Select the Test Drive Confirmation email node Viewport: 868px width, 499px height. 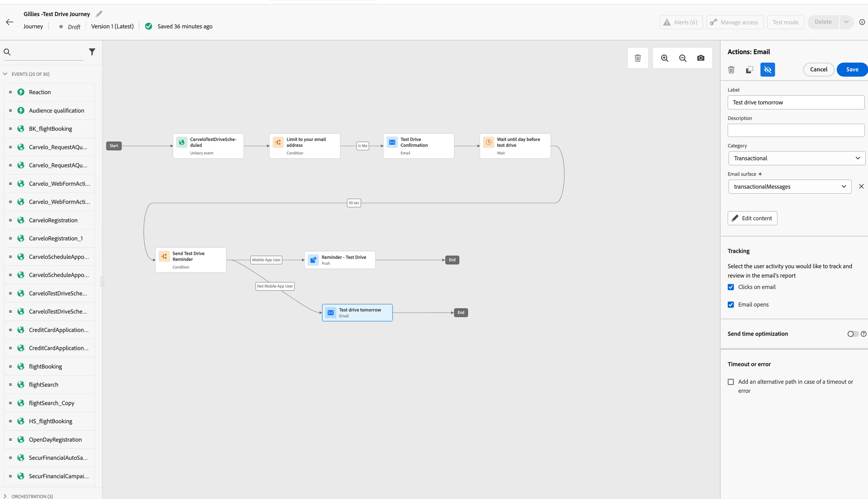tap(419, 146)
